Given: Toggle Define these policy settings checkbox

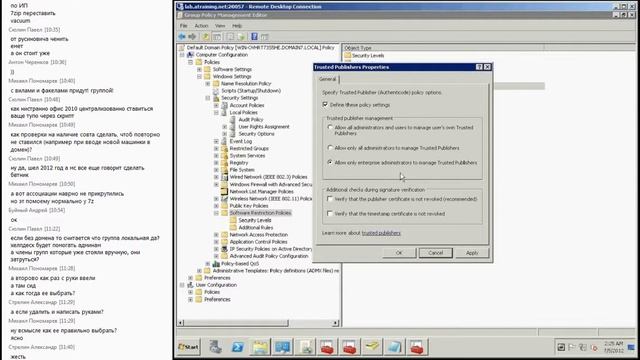Looking at the screenshot, I should point(325,104).
